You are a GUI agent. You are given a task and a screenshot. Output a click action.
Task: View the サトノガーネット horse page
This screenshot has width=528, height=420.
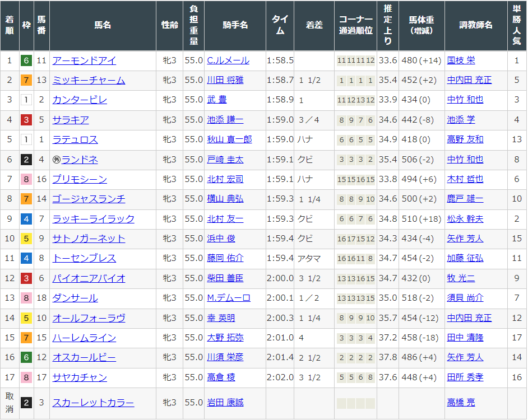pos(89,239)
